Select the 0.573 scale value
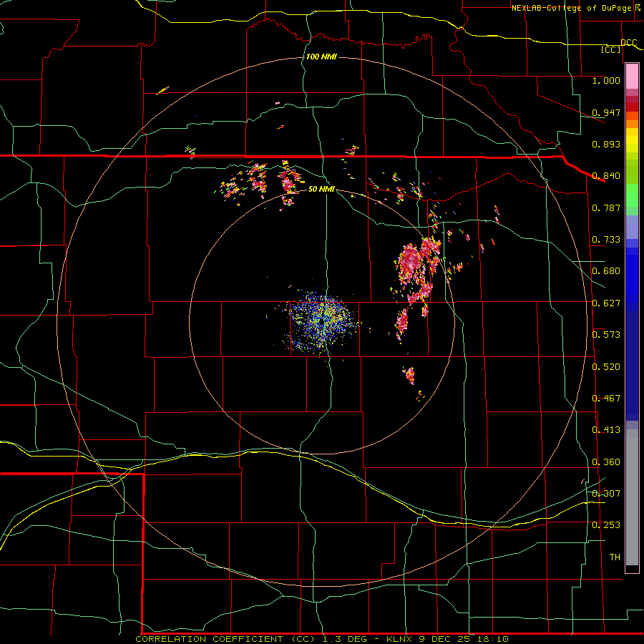644x644 pixels. pos(606,334)
